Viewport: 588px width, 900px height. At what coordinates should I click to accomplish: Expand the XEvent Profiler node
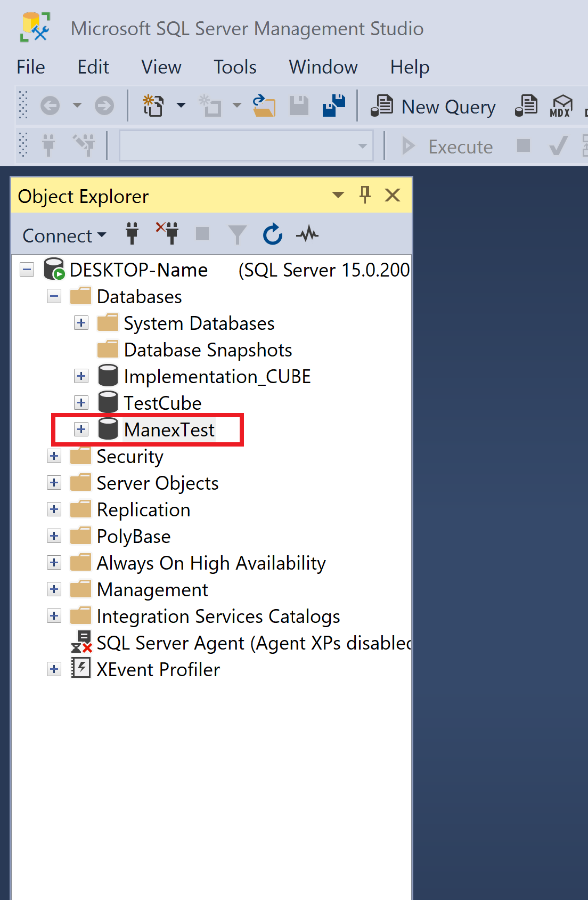tap(54, 669)
